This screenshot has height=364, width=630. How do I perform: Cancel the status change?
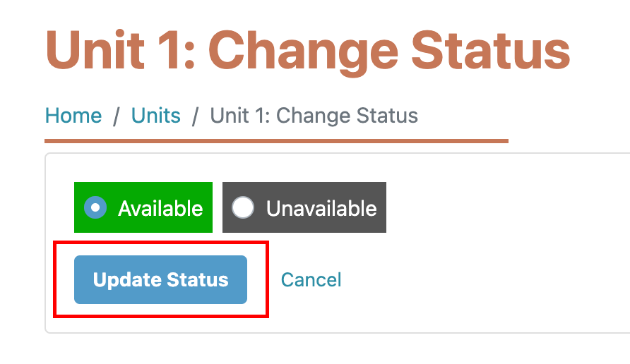pos(311,280)
